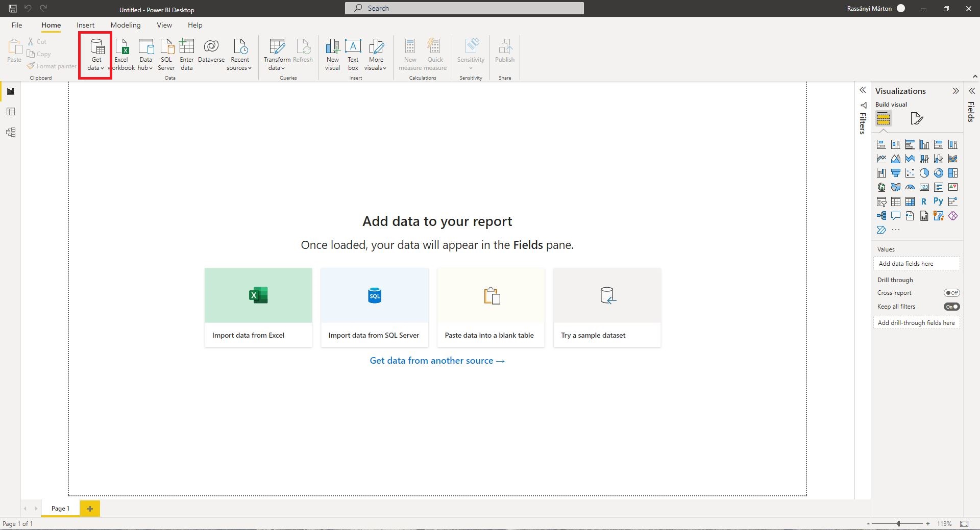This screenshot has width=980, height=530.
Task: Select the Page 1 tab
Action: pos(60,509)
